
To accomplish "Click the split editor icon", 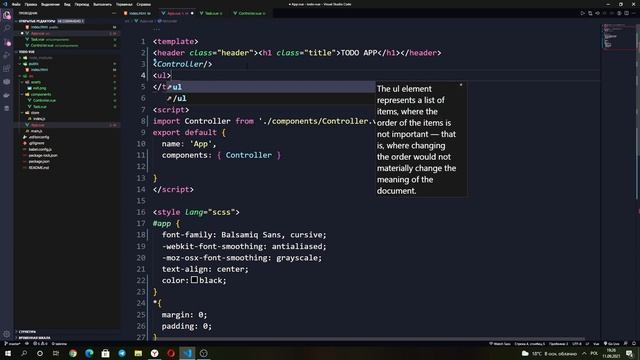I will [627, 13].
